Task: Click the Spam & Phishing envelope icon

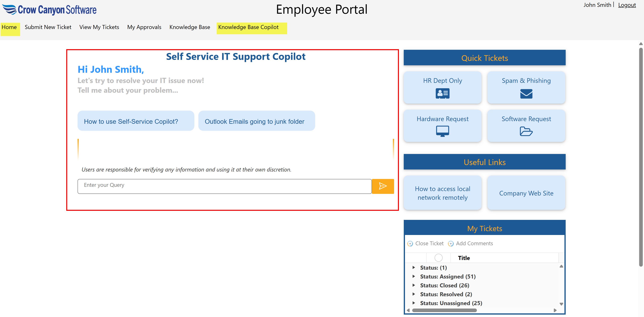Action: pyautogui.click(x=526, y=94)
